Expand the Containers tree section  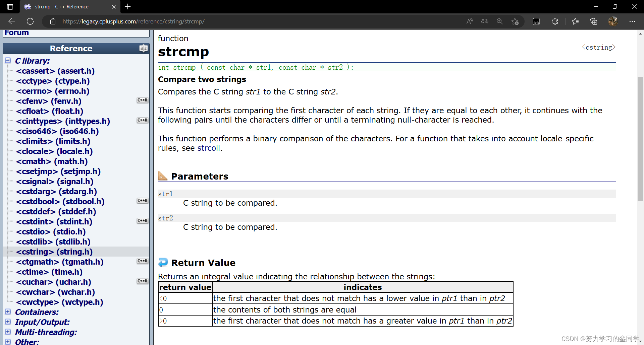click(x=8, y=312)
